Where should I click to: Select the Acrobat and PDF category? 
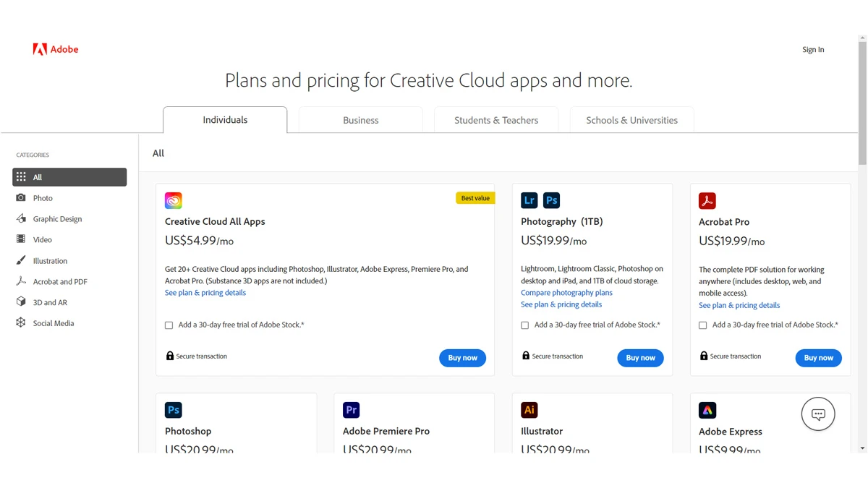(x=69, y=281)
